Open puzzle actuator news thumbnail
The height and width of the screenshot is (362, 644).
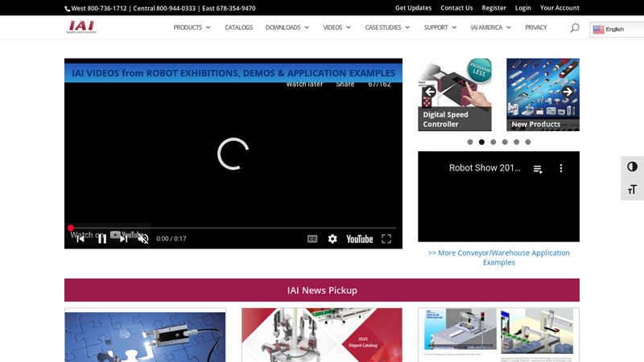145,335
